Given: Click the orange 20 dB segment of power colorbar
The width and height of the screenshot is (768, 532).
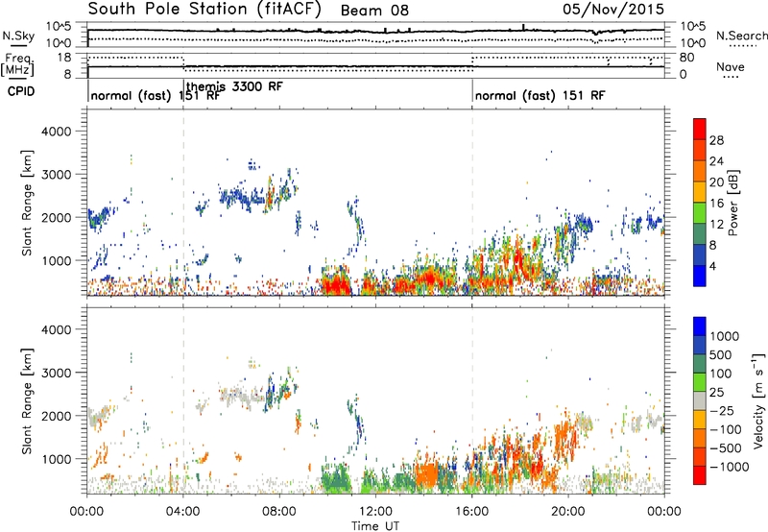Looking at the screenshot, I should (x=700, y=171).
